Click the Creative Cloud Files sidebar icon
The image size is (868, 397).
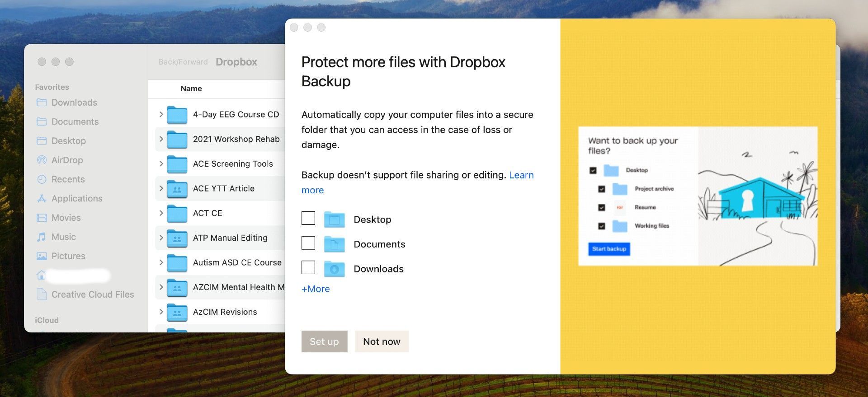pyautogui.click(x=42, y=294)
